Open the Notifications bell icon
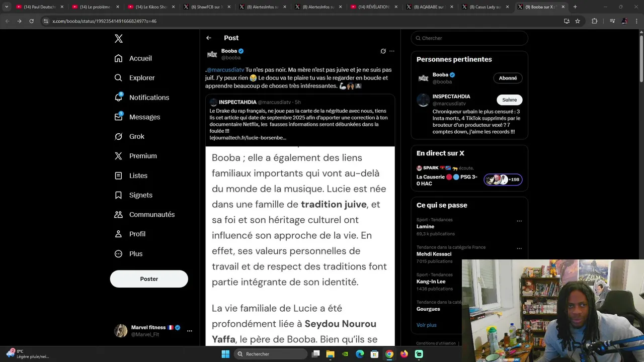 [118, 97]
